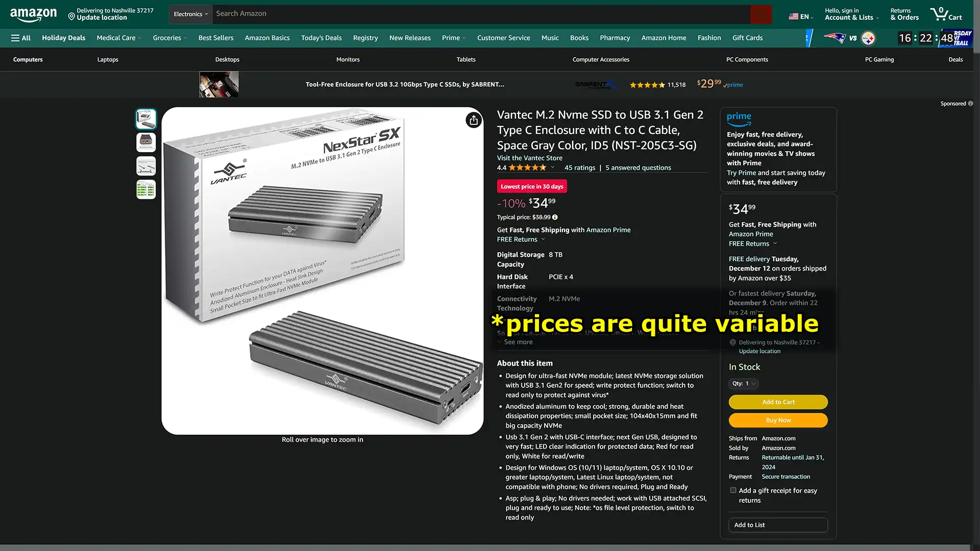The width and height of the screenshot is (980, 551).
Task: Click the Add to List button
Action: [778, 524]
